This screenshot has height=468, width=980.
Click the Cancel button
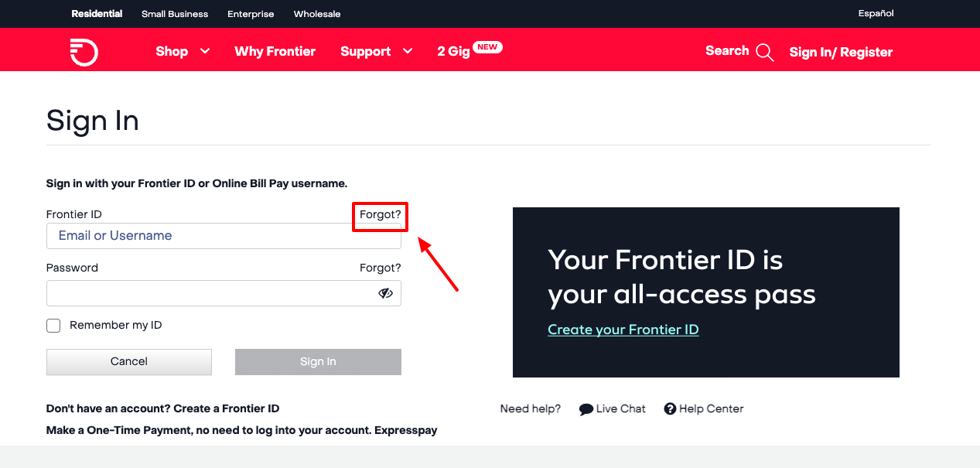tap(128, 361)
